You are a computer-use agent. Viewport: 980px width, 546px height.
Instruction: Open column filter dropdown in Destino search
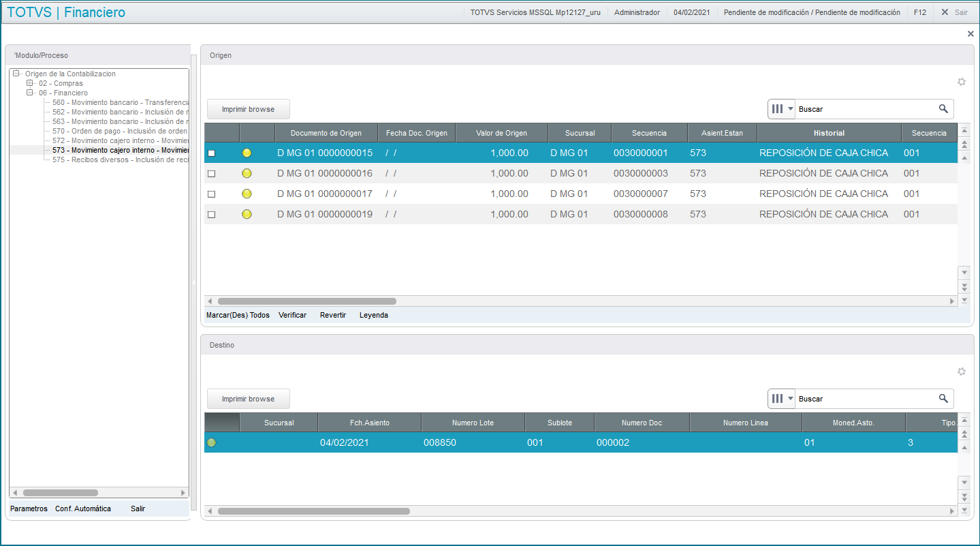click(x=781, y=399)
